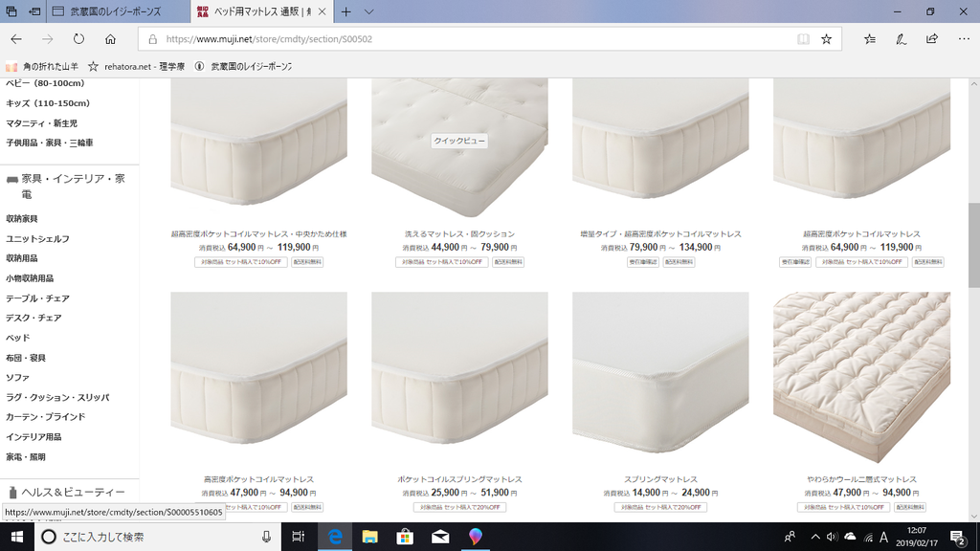Click the クイックビュー button on mattress image

point(459,141)
